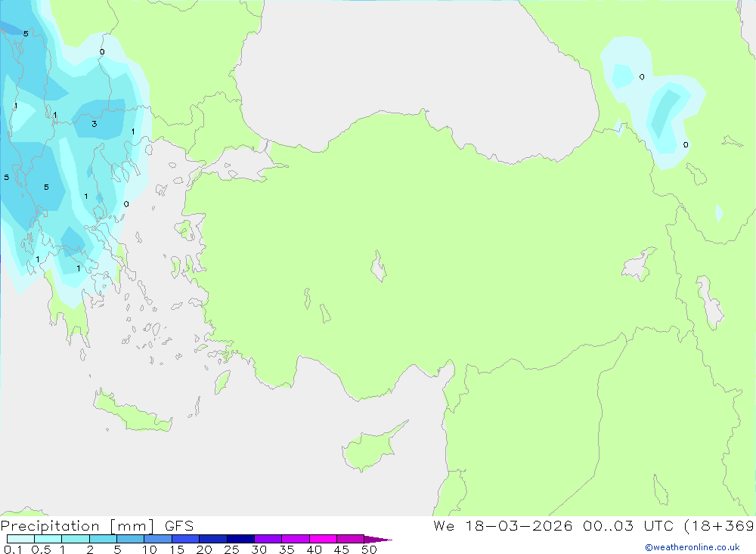The height and width of the screenshot is (554, 756).
Task: Click the '3' precipitation value on map
Action: pos(94,124)
